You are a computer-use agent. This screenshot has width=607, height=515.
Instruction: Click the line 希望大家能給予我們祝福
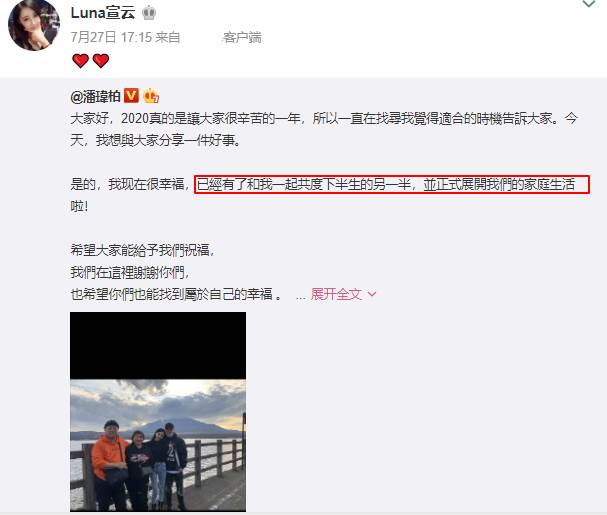[x=142, y=250]
